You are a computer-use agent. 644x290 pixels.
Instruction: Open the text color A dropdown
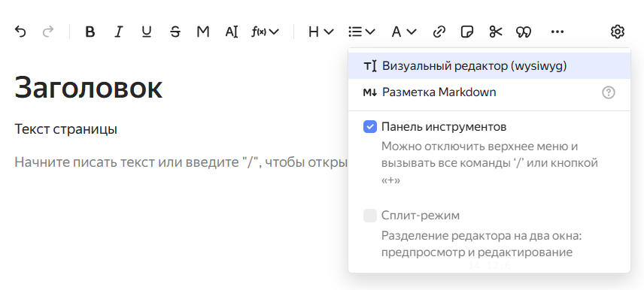[x=404, y=32]
